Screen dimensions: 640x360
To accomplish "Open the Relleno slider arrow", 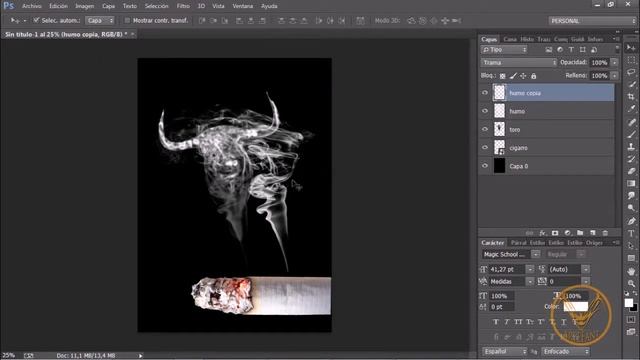I will pos(615,76).
